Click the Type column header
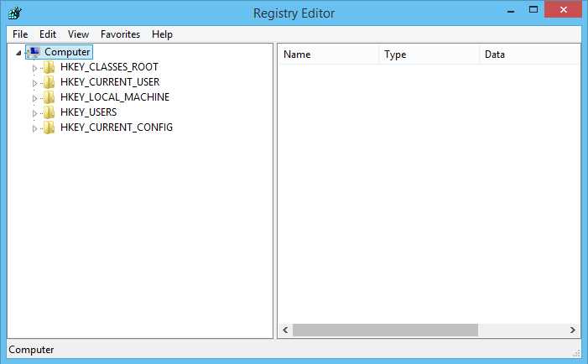Image resolution: width=588 pixels, height=364 pixels. [x=429, y=55]
